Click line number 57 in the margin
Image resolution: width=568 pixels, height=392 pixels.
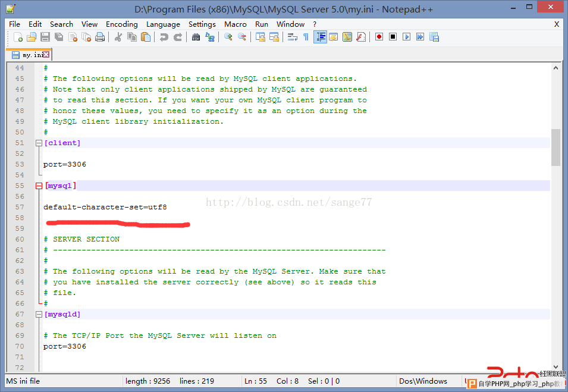pos(20,207)
